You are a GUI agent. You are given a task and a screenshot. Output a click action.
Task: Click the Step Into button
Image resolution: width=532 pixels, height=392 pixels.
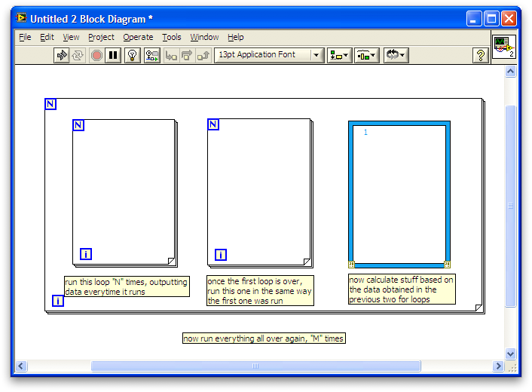tap(171, 55)
